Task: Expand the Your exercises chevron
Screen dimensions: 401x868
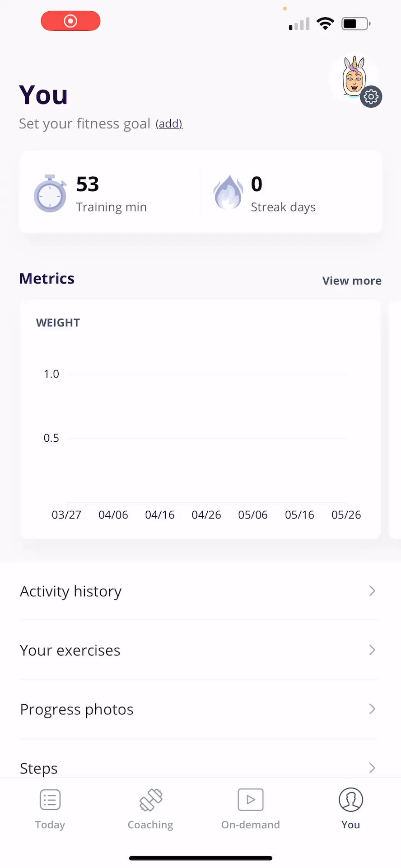Action: coord(372,650)
